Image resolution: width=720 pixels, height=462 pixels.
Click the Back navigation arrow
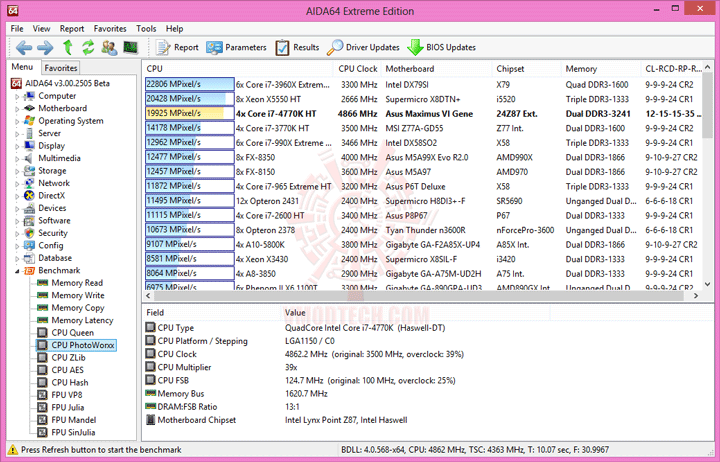click(24, 47)
